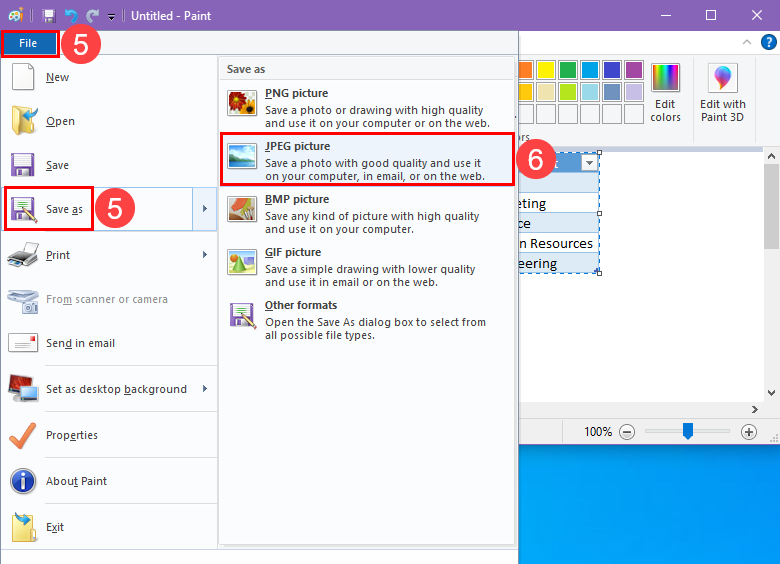Open Paint Help question mark
The height and width of the screenshot is (564, 780).
(769, 42)
